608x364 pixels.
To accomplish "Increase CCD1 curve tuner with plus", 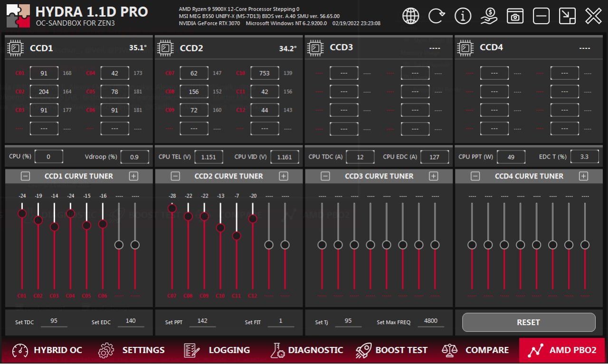I will [133, 176].
